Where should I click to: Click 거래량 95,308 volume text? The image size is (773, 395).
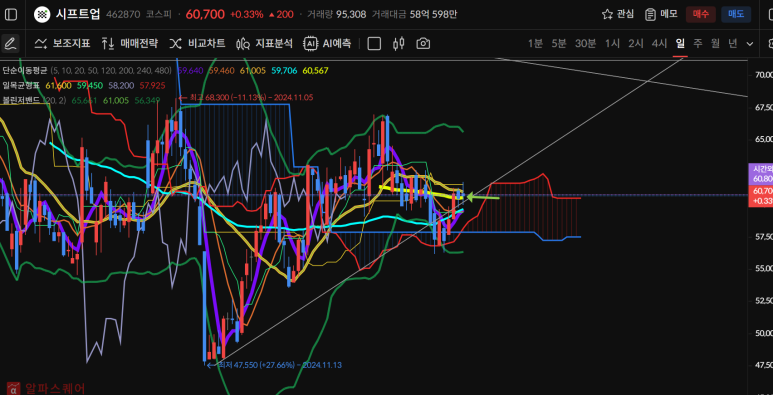click(x=336, y=14)
